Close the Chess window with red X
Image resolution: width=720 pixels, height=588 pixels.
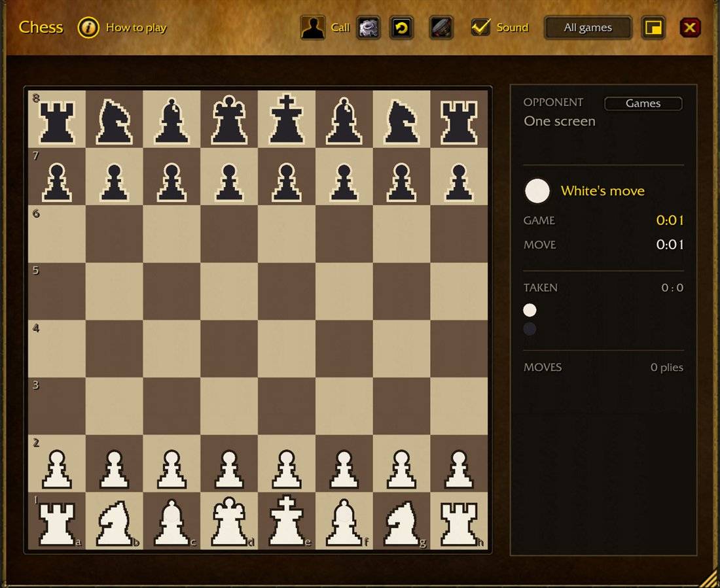pyautogui.click(x=690, y=27)
